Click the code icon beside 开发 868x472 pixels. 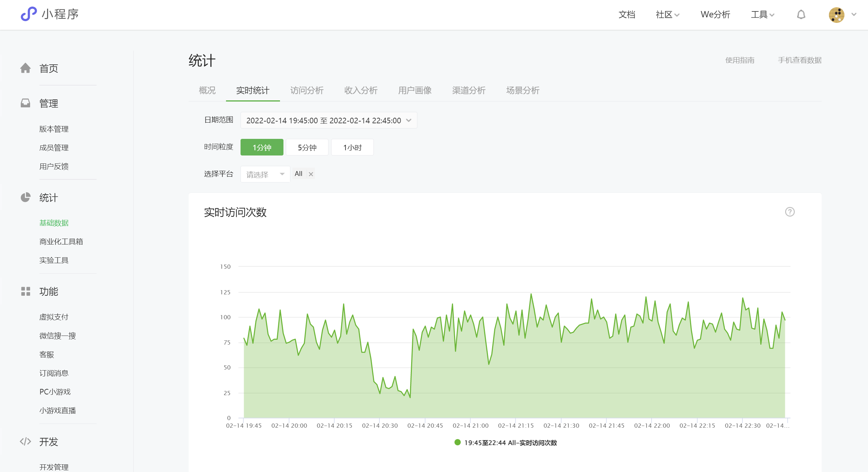[25, 441]
